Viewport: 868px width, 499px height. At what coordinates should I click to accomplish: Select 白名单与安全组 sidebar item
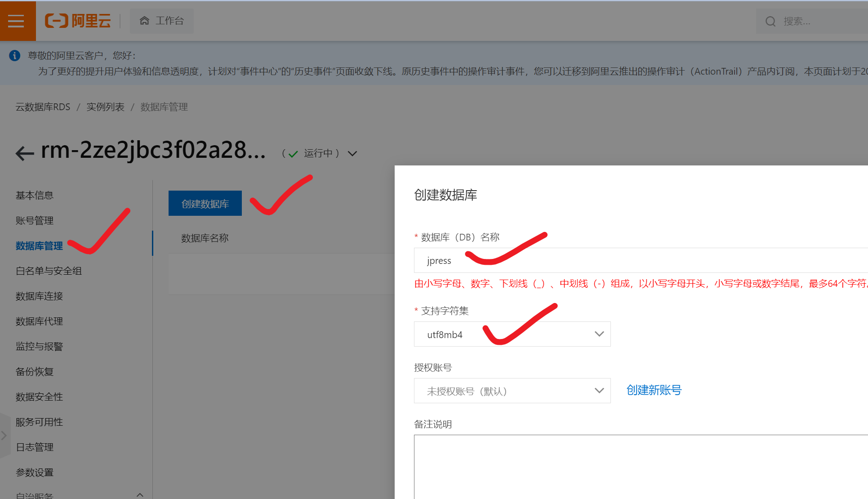click(x=49, y=271)
